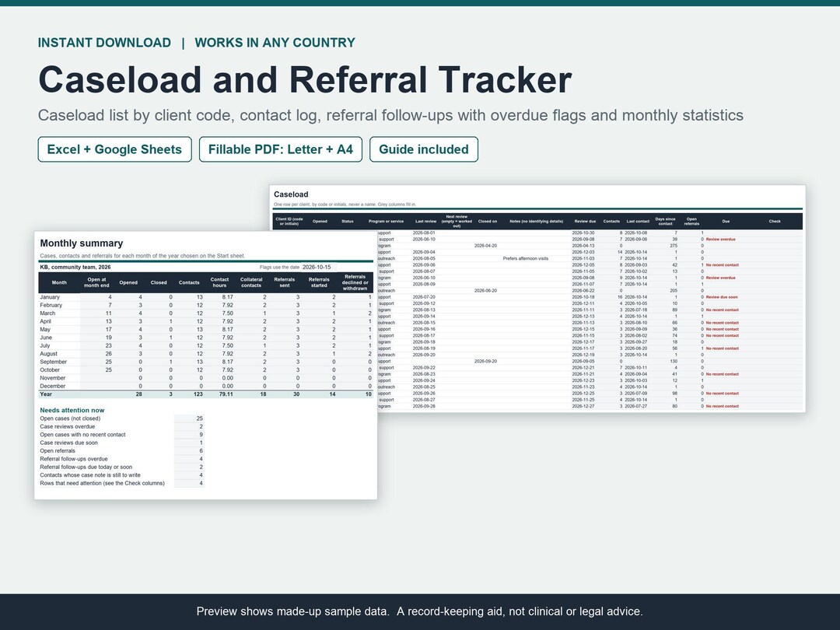Screen dimensions: 840x630
Task: Click the 'Referrals sent' column header
Action: 285,282
